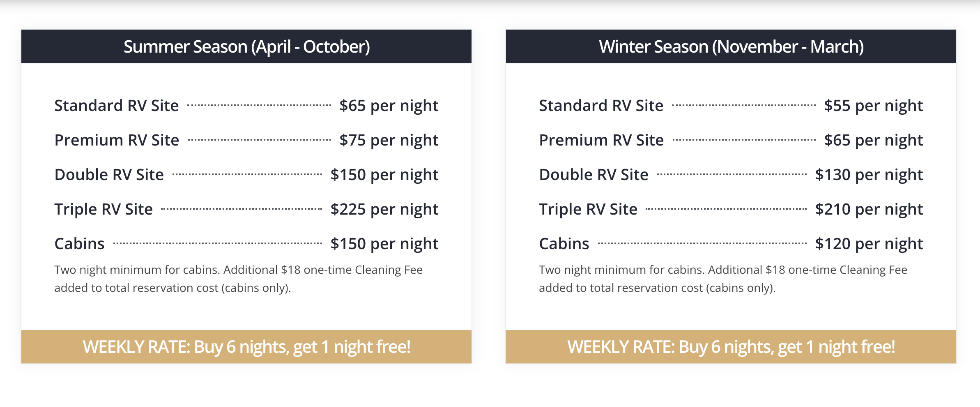Select Premium RV Site label under Summer Season

[117, 140]
